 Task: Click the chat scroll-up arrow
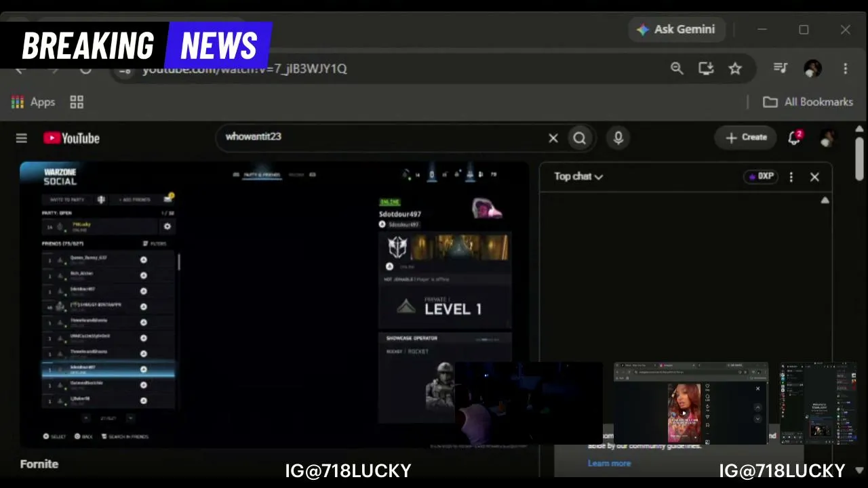tap(825, 200)
